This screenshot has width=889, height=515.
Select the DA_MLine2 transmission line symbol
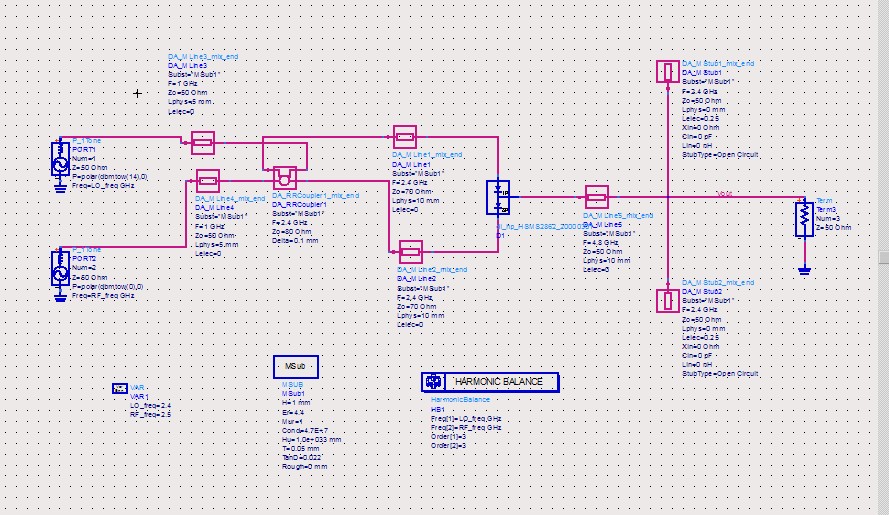pyautogui.click(x=410, y=252)
